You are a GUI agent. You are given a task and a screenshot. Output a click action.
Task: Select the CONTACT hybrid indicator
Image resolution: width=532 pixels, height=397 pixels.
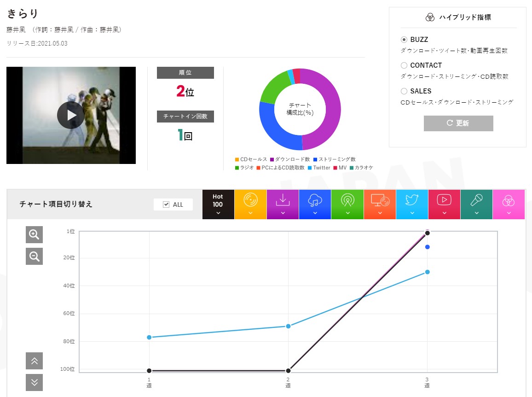click(404, 65)
